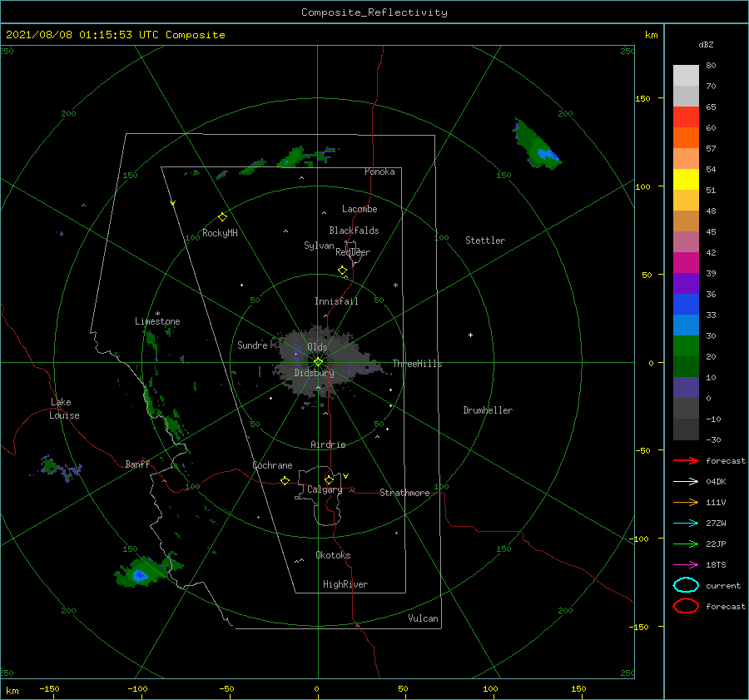The width and height of the screenshot is (749, 700).
Task: Click the green 22JP arrow icon
Action: tap(686, 544)
